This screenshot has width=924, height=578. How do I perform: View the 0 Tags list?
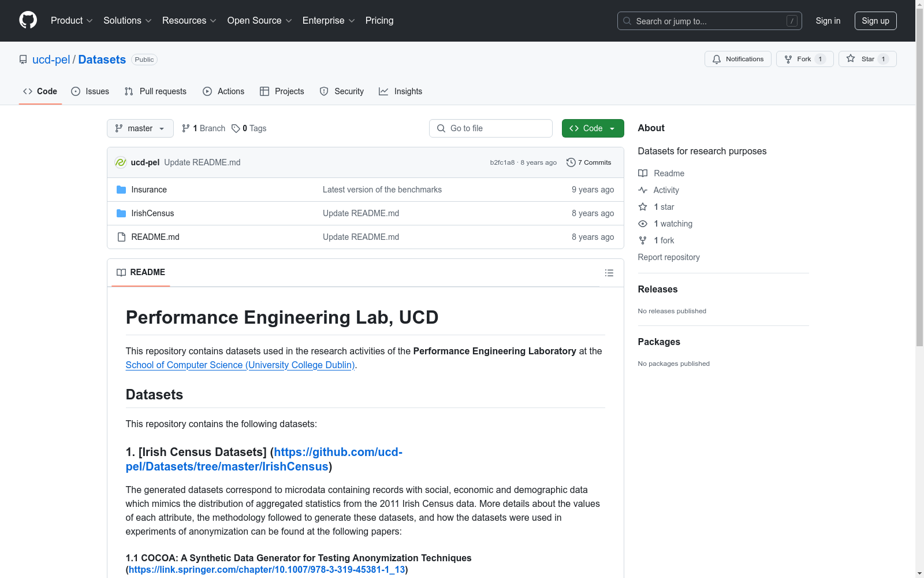pyautogui.click(x=249, y=128)
